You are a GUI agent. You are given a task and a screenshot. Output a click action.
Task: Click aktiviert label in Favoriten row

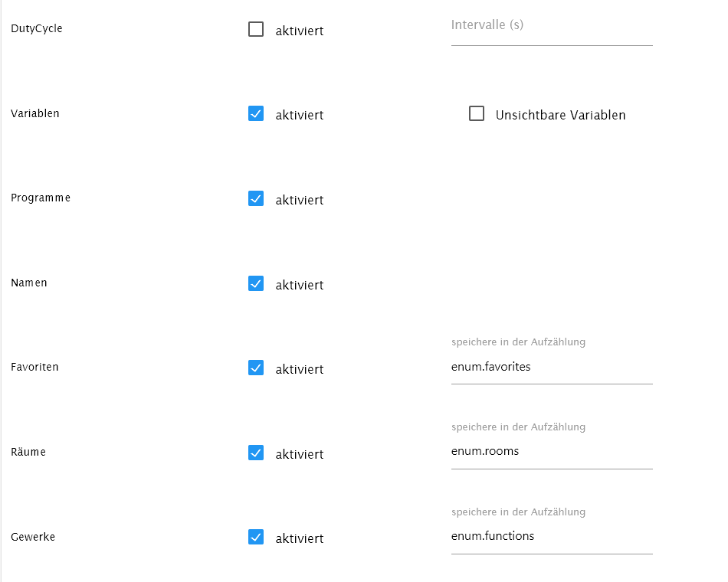[300, 369]
